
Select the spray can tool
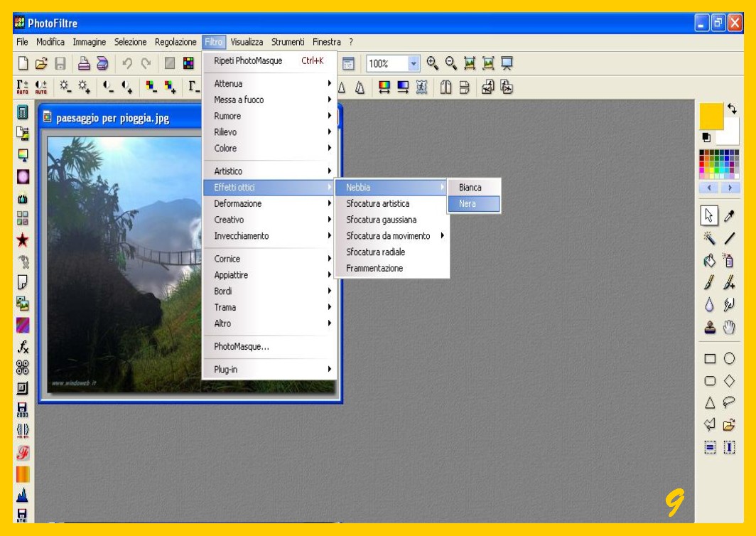pos(729,261)
